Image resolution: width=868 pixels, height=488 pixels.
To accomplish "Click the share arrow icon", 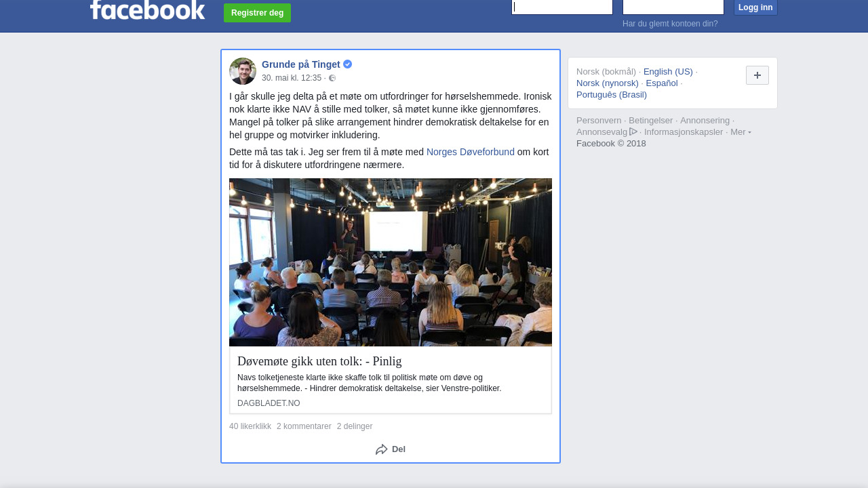I will tap(381, 449).
